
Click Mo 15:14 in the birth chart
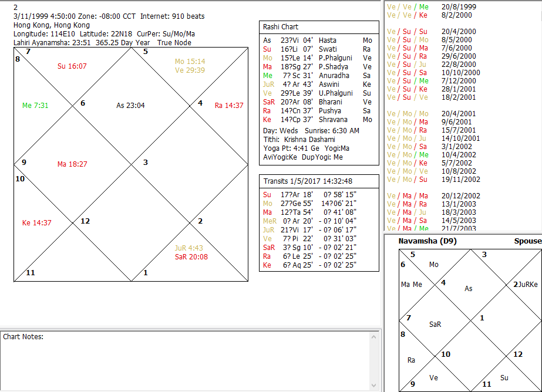[x=190, y=62]
